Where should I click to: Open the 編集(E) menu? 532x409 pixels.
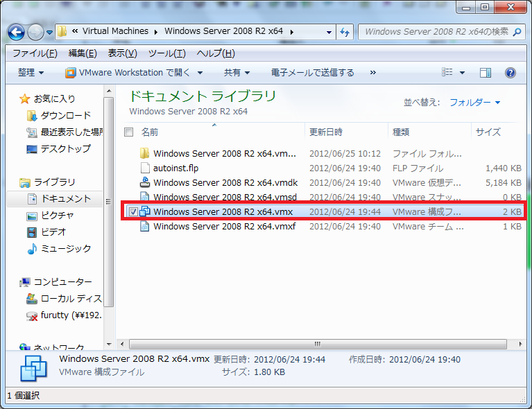(x=83, y=53)
